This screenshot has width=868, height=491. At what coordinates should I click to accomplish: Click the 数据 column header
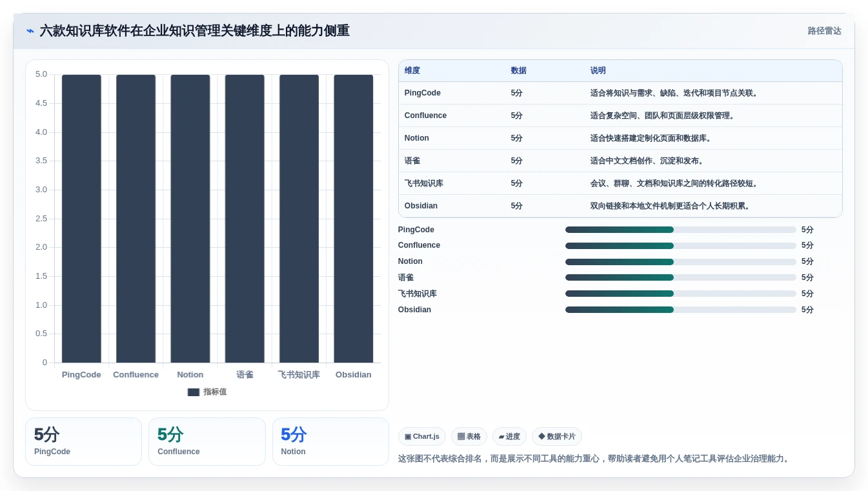pyautogui.click(x=518, y=71)
